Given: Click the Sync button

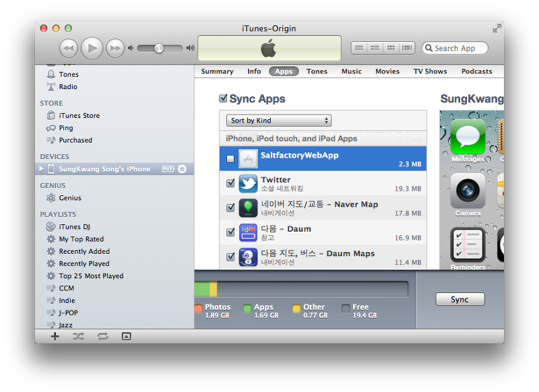Looking at the screenshot, I should (460, 299).
